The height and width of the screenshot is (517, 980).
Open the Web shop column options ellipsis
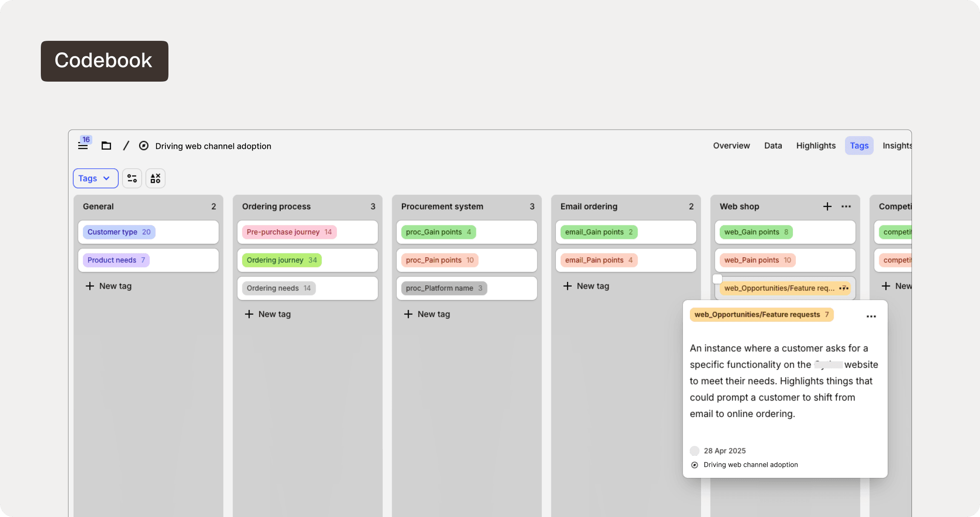pos(846,206)
